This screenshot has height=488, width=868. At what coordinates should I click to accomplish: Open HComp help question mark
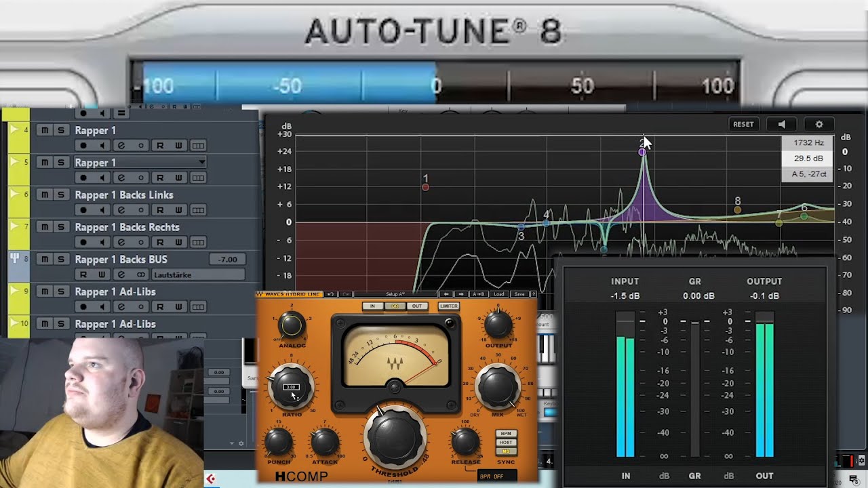click(534, 294)
